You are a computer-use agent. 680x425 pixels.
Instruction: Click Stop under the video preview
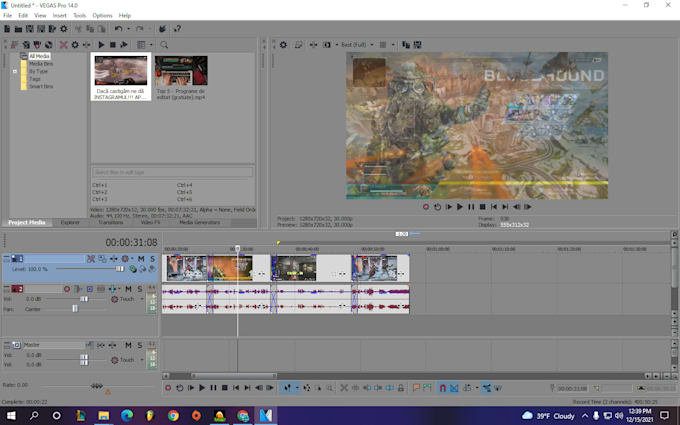(x=482, y=207)
